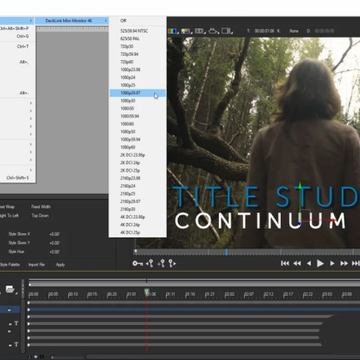The image size is (360, 360).
Task: Select the 1080i59.94 output mode
Action: [x=138, y=116]
